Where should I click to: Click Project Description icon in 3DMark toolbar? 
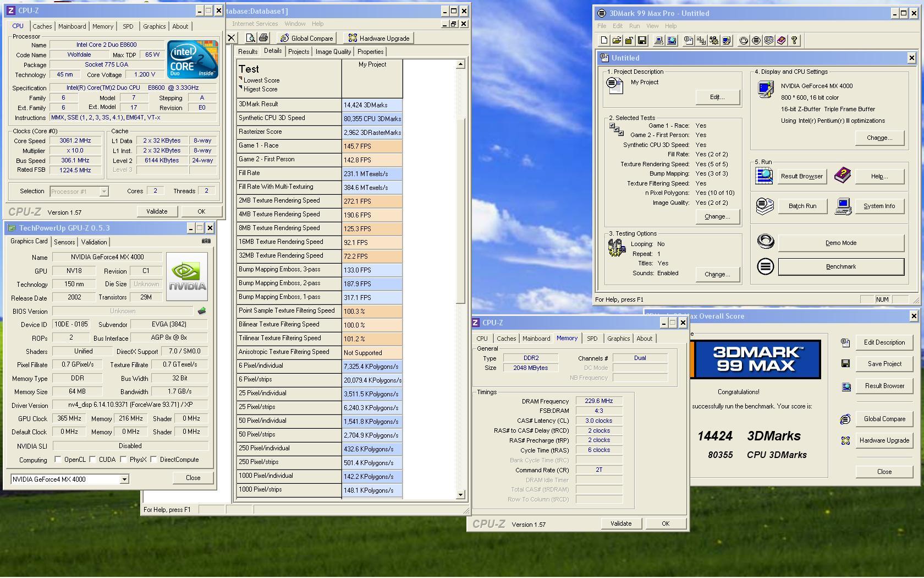click(x=688, y=40)
